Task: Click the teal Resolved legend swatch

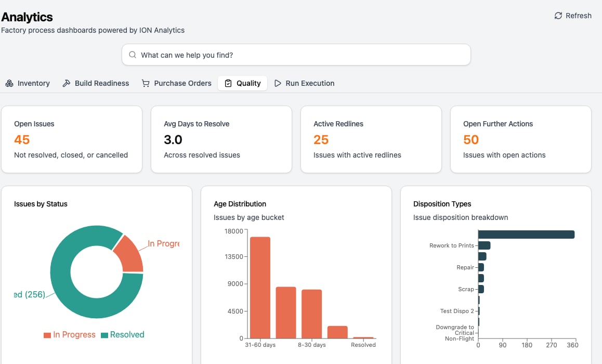Action: tap(104, 335)
